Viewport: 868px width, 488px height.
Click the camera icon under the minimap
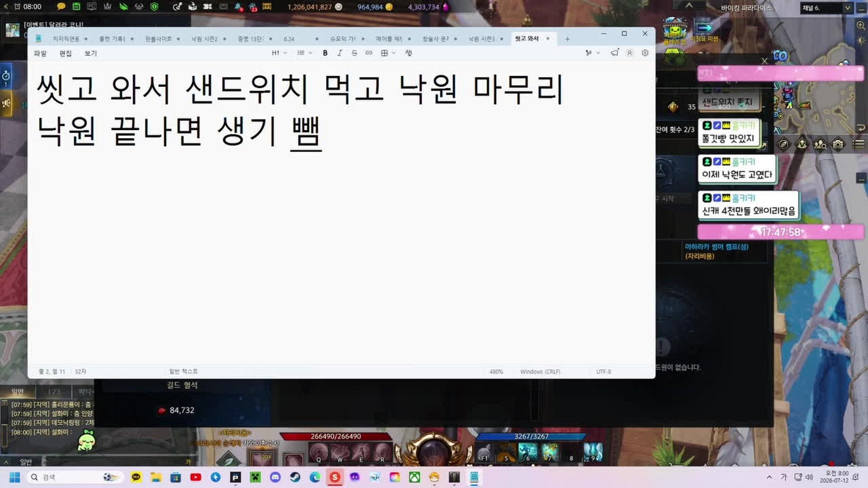(838, 144)
